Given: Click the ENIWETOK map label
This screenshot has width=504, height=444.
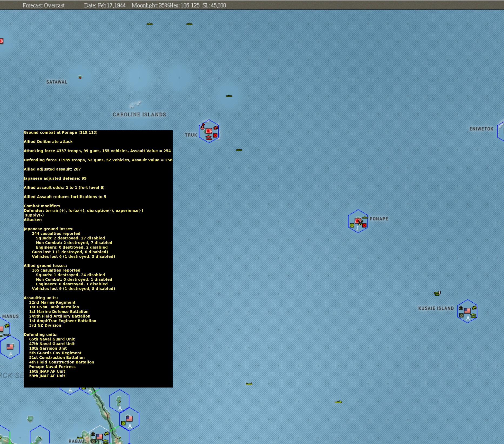Looking at the screenshot, I should [x=482, y=129].
